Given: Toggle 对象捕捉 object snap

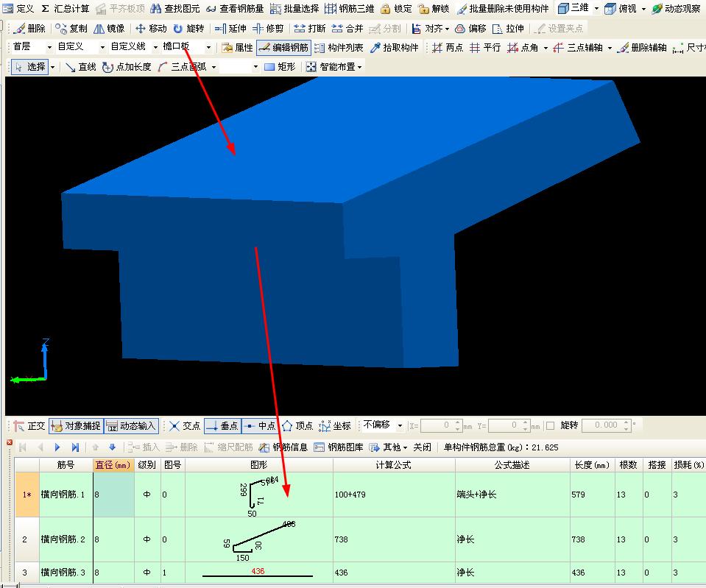Looking at the screenshot, I should [x=76, y=425].
